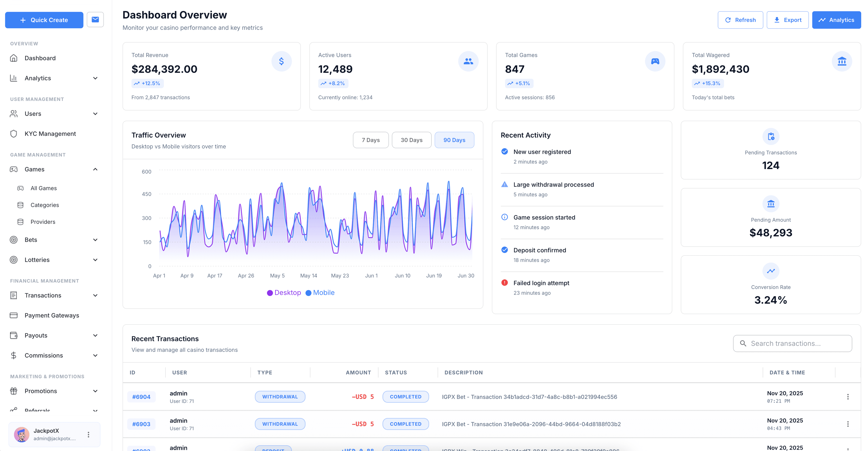This screenshot has height=451, width=868.
Task: Click inside the Search transactions field
Action: tap(792, 343)
